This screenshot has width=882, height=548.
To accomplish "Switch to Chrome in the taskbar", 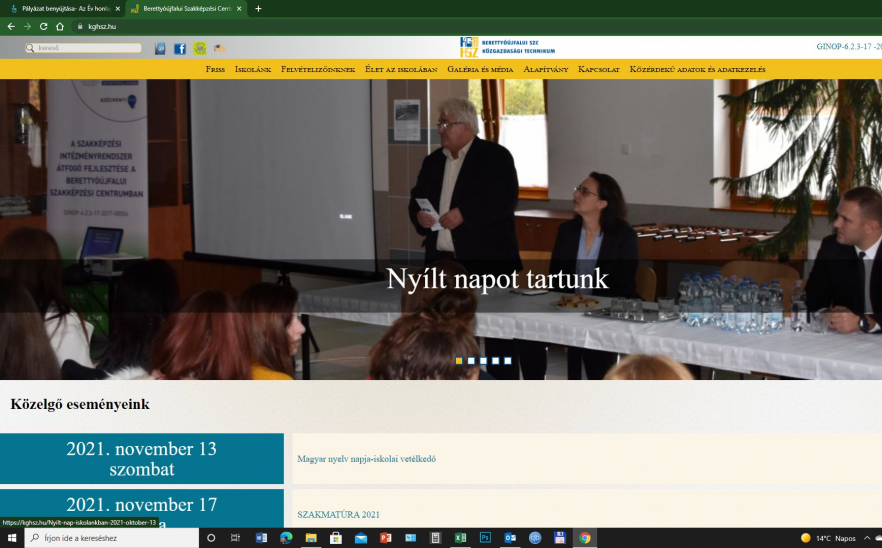I will (x=584, y=538).
